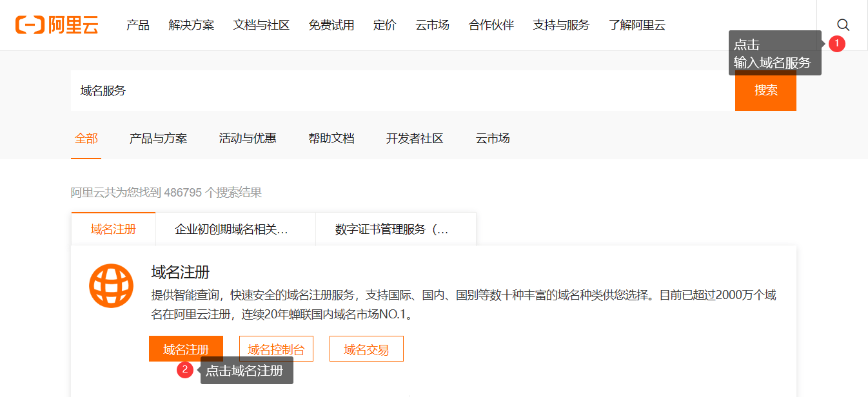This screenshot has height=397, width=868.
Task: Click the numbered badge 2 below 域名注册 button
Action: [185, 370]
